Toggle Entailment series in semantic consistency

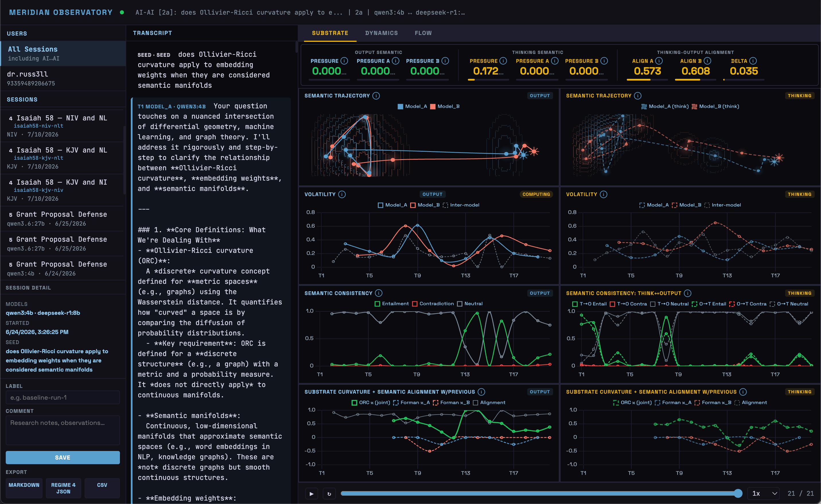tap(392, 304)
